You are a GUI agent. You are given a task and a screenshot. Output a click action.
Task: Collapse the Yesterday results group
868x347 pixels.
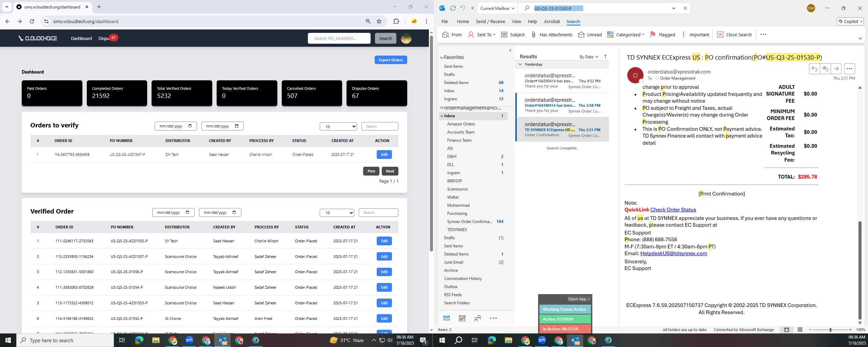(x=520, y=64)
